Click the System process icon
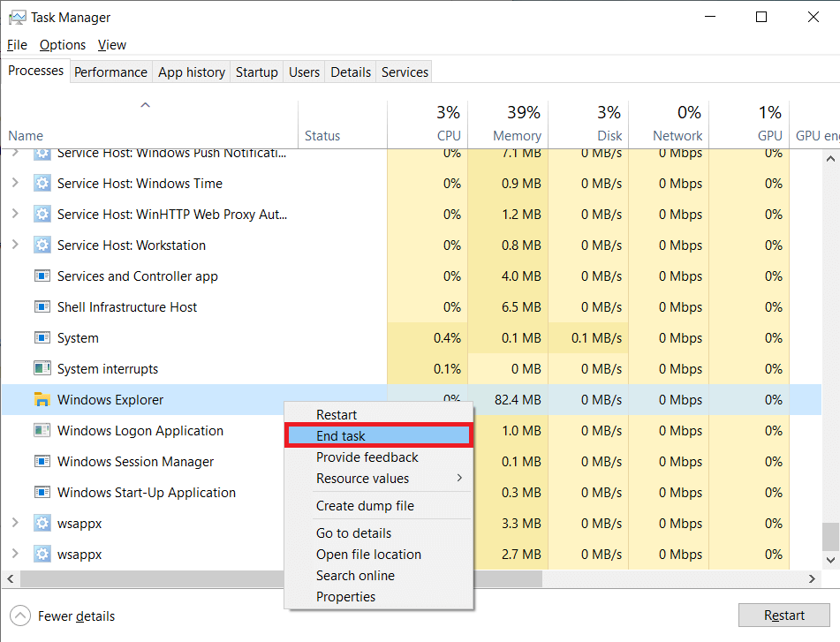 [42, 337]
